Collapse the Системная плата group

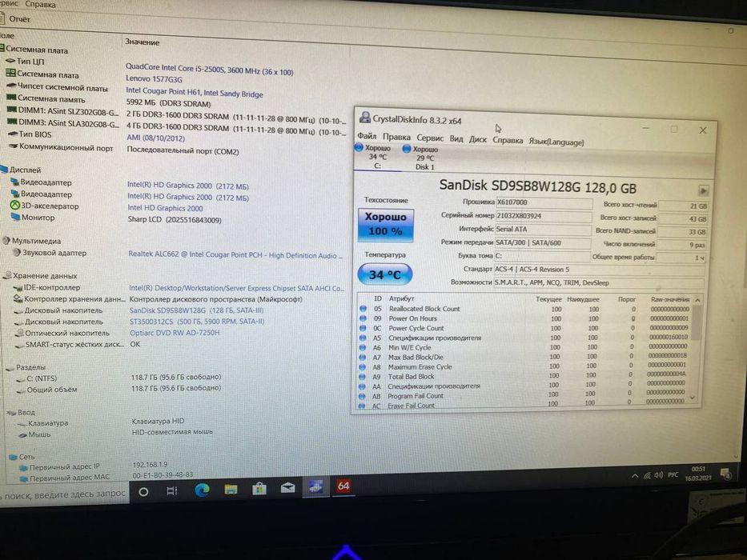click(x=2, y=48)
